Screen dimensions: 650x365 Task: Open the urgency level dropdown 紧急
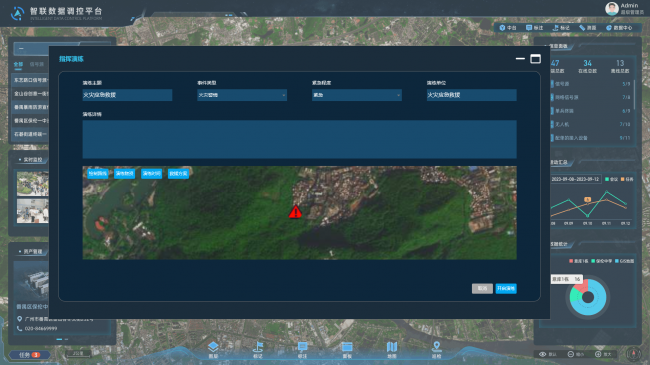tap(357, 95)
